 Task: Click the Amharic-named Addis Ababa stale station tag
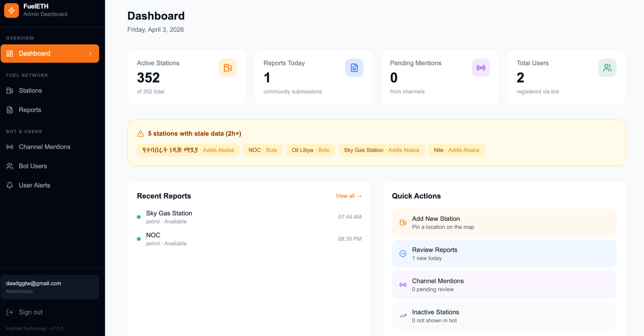click(188, 150)
